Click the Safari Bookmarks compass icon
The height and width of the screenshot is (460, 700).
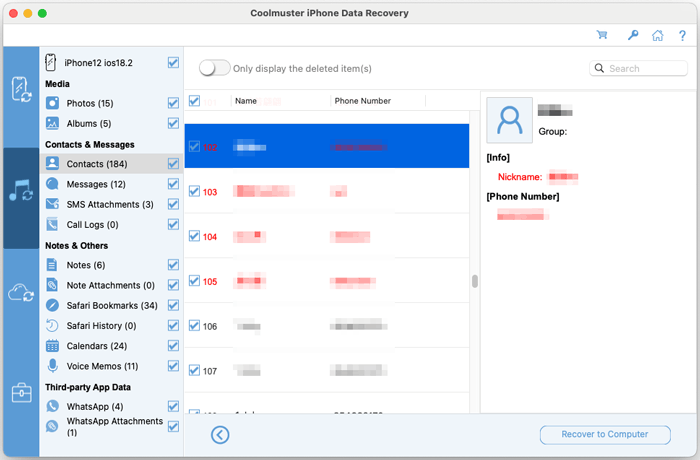click(x=52, y=305)
